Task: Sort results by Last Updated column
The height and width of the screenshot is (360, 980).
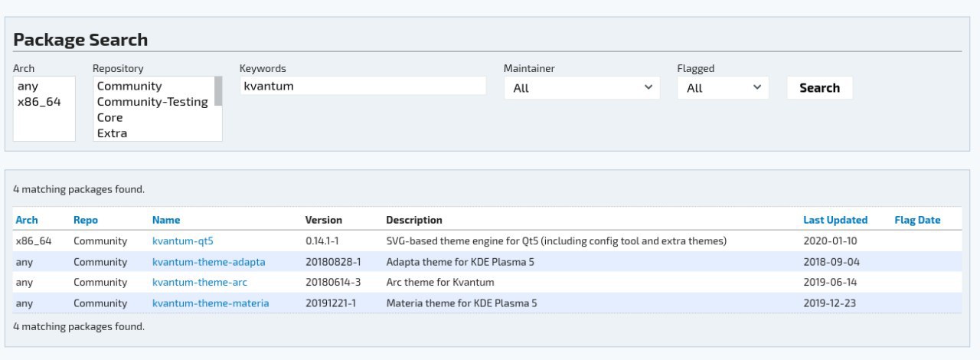Action: pyautogui.click(x=835, y=220)
